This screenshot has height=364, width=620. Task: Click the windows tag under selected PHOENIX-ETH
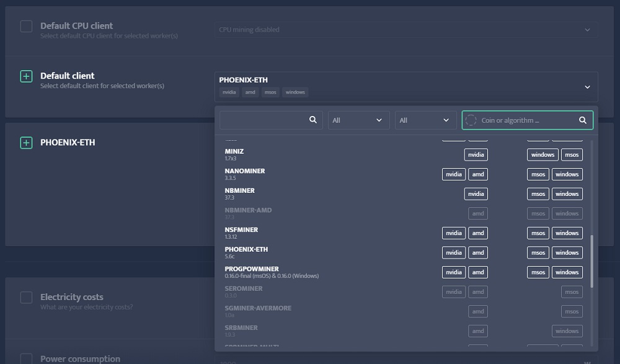(295, 92)
